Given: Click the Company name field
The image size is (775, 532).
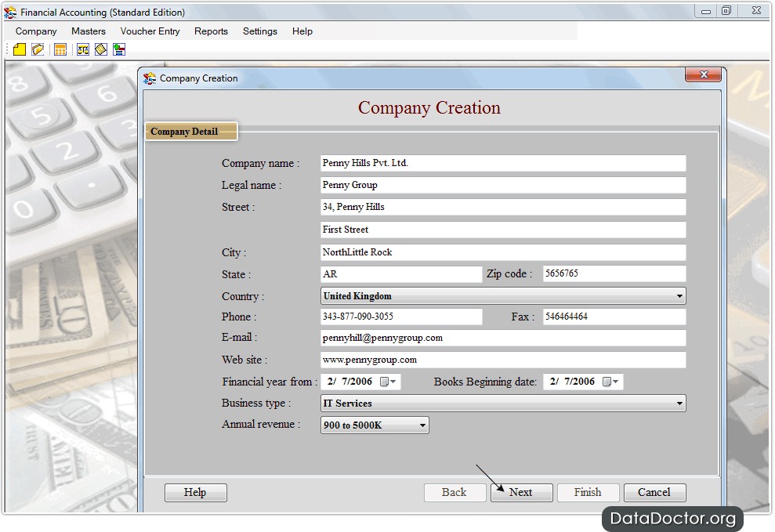Looking at the screenshot, I should [x=503, y=163].
